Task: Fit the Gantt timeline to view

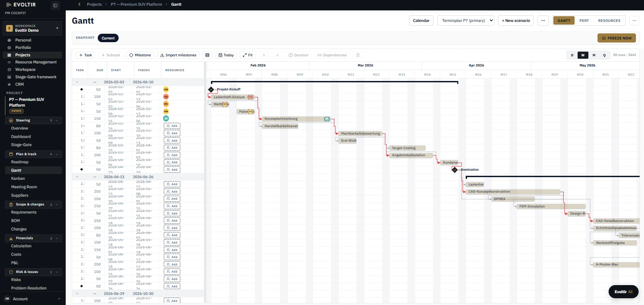Action: tap(248, 55)
